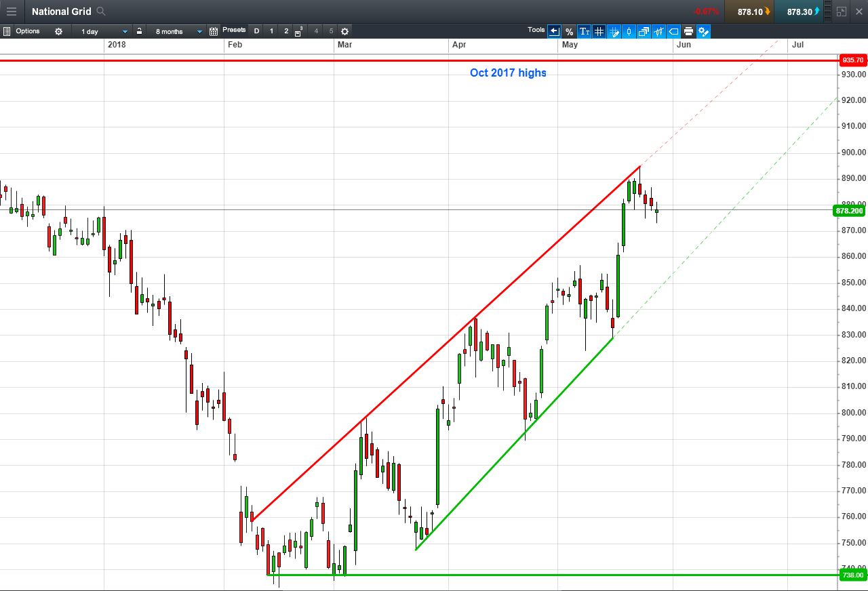The height and width of the screenshot is (591, 868).
Task: Open the overlay windows tool
Action: 644,31
